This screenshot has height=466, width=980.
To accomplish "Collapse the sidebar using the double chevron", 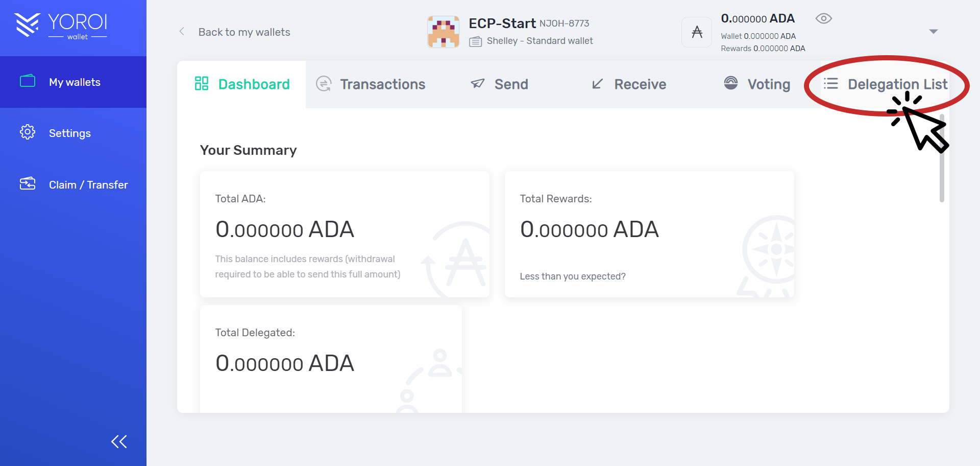I will (x=118, y=441).
